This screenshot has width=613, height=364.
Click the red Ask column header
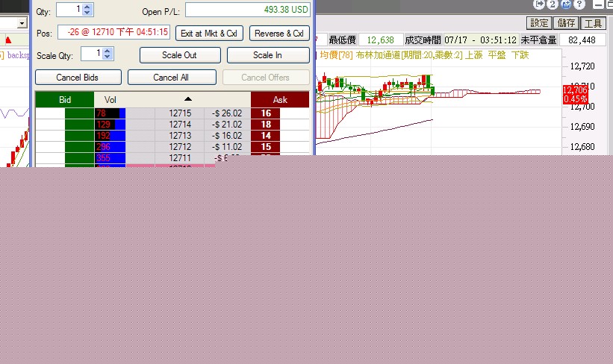tap(280, 100)
